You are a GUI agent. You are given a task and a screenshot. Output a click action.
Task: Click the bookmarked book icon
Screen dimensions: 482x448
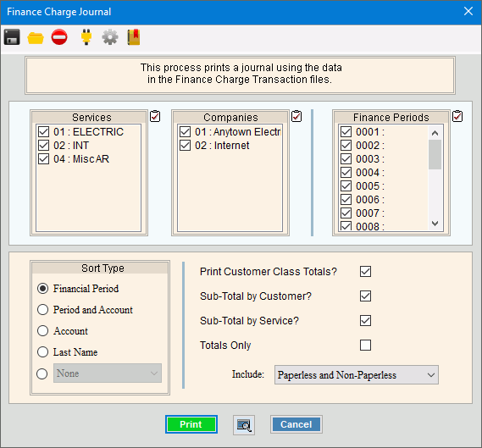[x=134, y=37]
